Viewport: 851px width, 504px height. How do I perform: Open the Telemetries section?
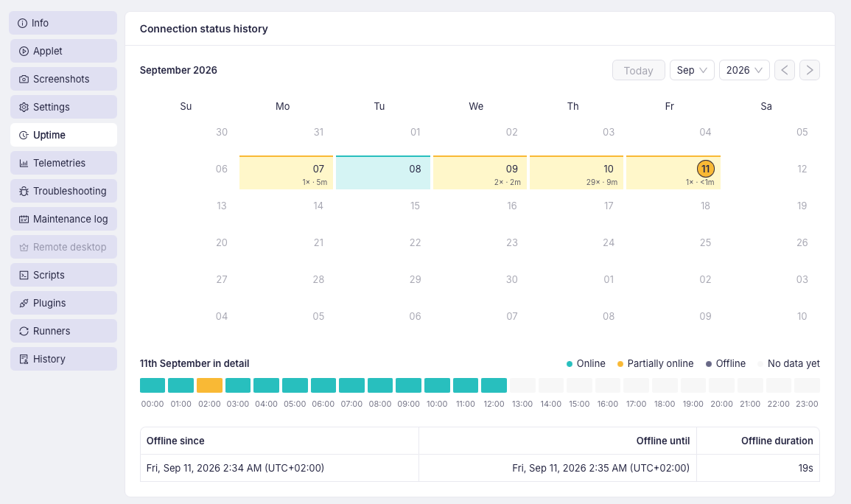[63, 163]
